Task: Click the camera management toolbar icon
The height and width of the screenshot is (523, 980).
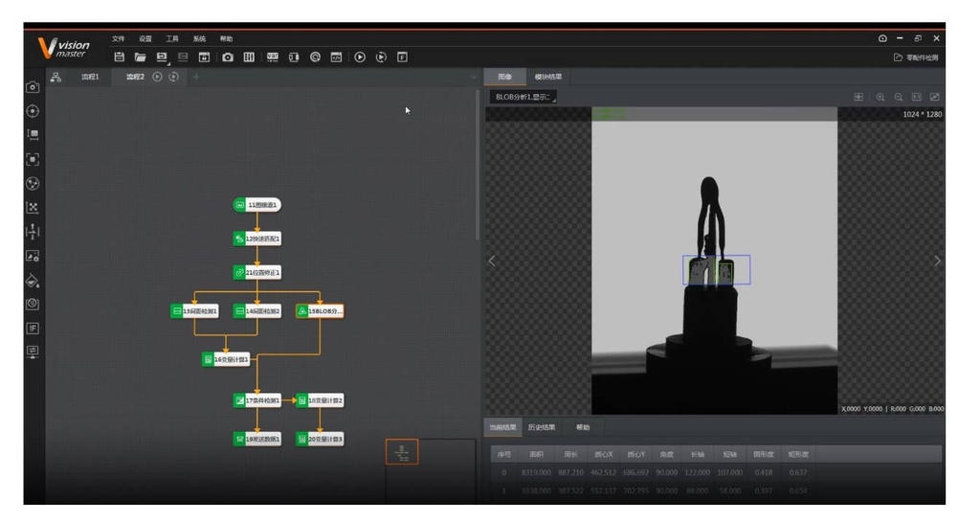Action: tap(228, 57)
